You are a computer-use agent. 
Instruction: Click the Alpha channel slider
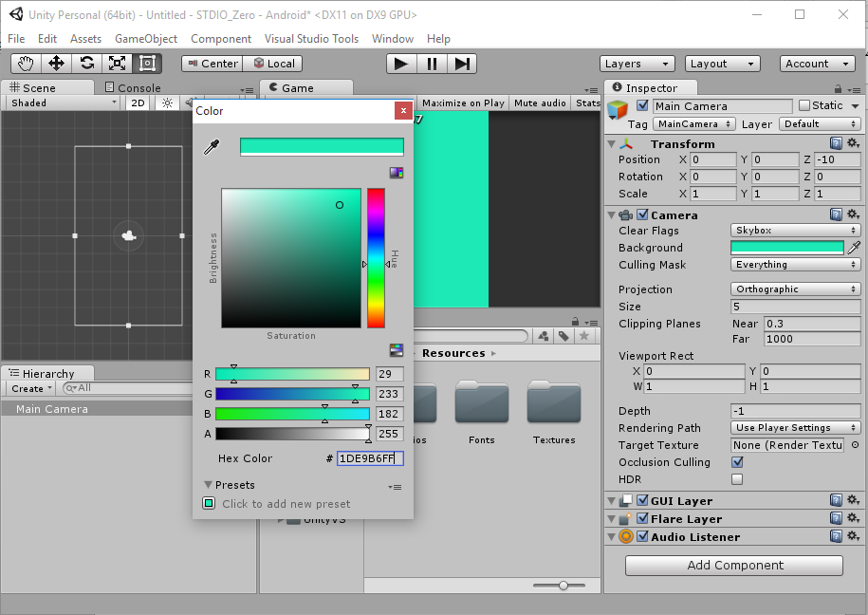coord(292,434)
